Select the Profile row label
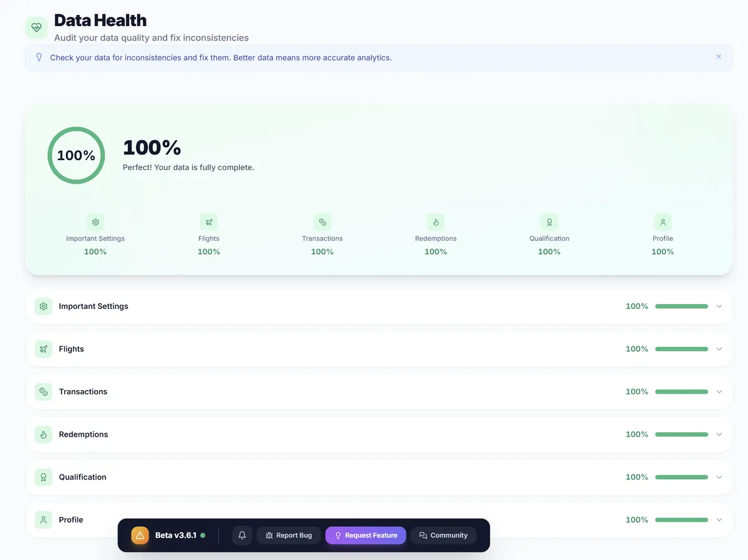Viewport: 748px width, 560px height. coord(70,520)
